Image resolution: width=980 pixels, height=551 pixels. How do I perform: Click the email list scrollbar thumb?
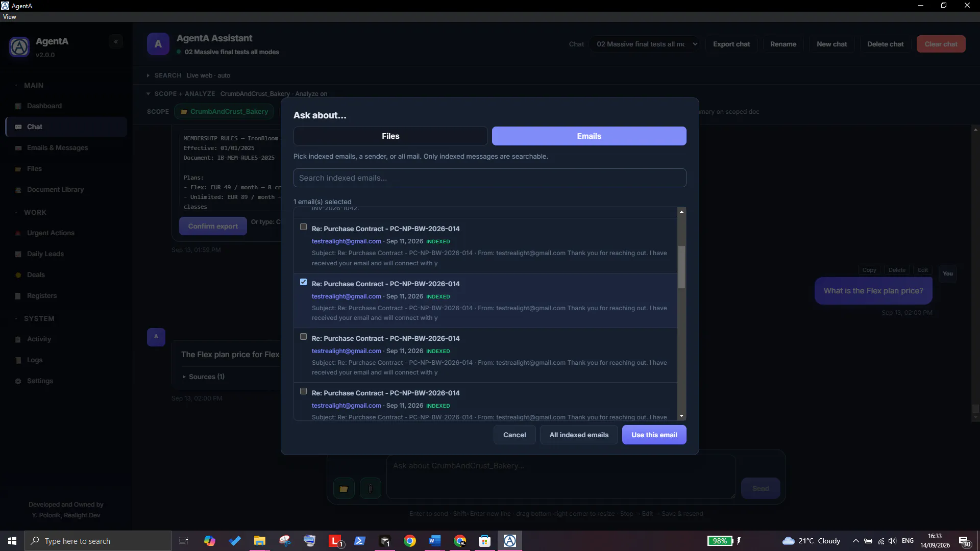(x=681, y=267)
